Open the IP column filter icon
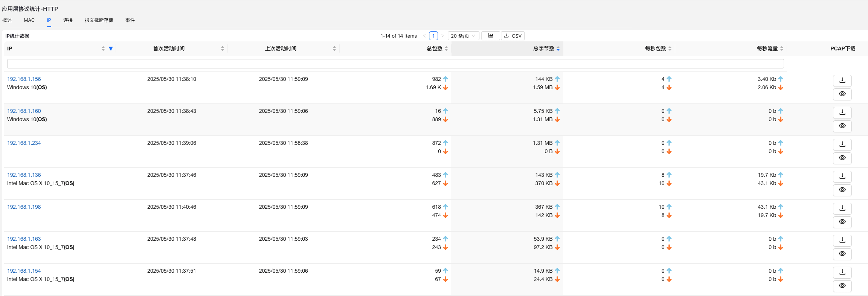This screenshot has height=296, width=868. tap(111, 49)
